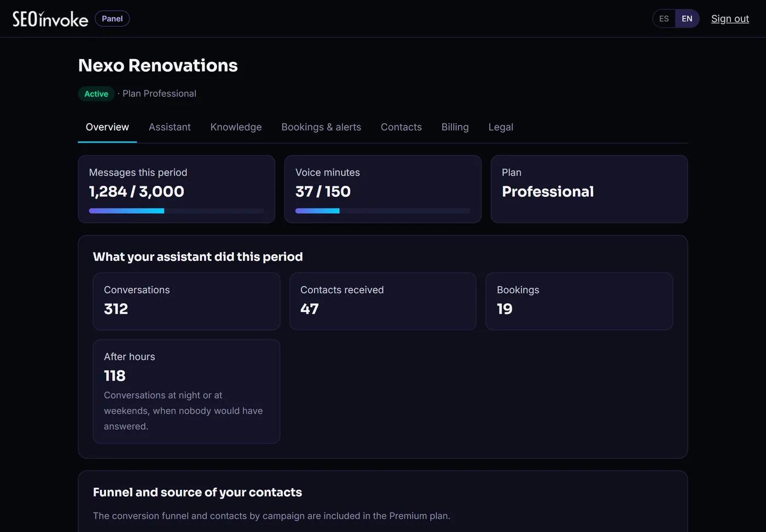Click the After hours count 118
The height and width of the screenshot is (532, 766).
tap(115, 376)
